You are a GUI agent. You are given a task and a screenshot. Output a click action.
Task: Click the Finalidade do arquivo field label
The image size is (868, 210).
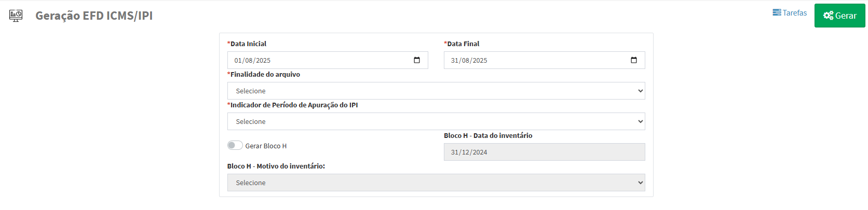point(265,74)
